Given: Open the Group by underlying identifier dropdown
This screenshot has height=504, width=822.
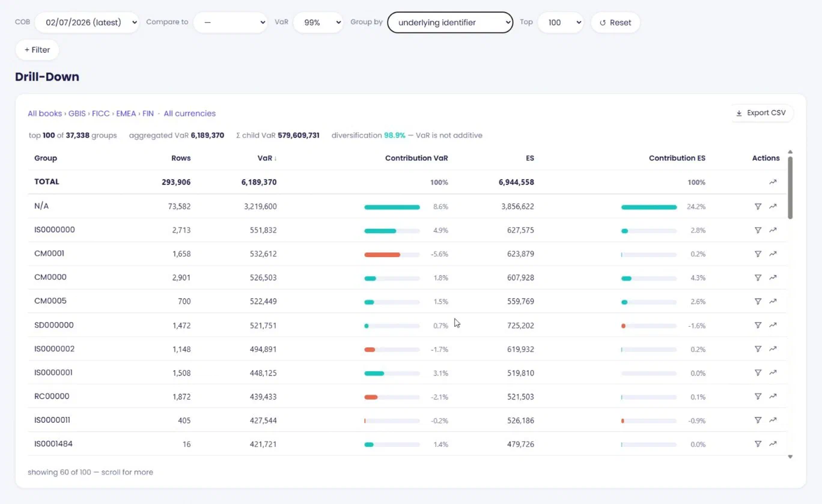Looking at the screenshot, I should [450, 22].
